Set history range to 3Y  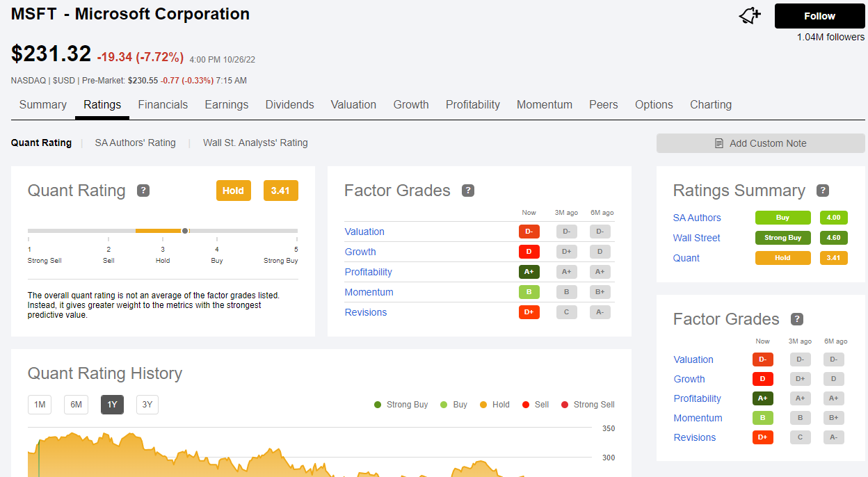click(147, 405)
